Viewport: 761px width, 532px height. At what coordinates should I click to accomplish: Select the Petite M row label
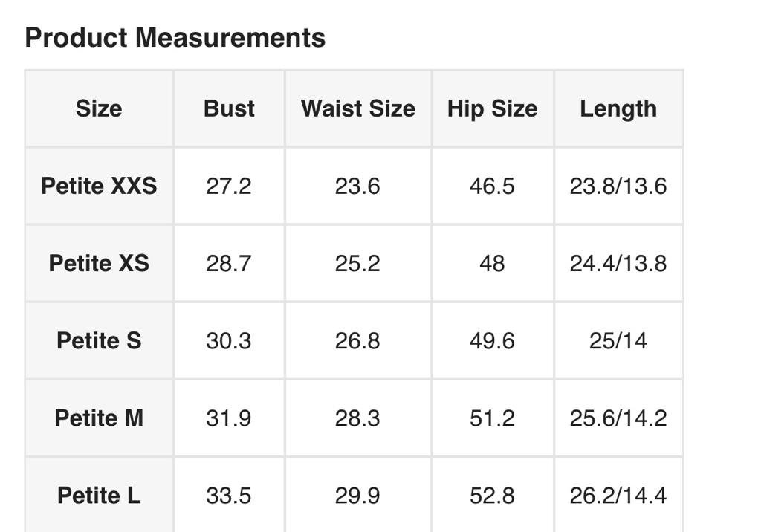tap(99, 418)
